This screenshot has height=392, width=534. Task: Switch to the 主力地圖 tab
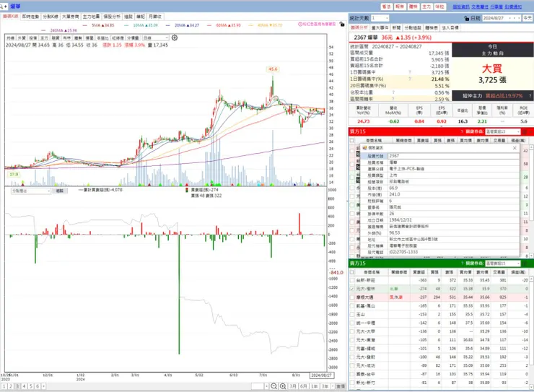(x=91, y=17)
